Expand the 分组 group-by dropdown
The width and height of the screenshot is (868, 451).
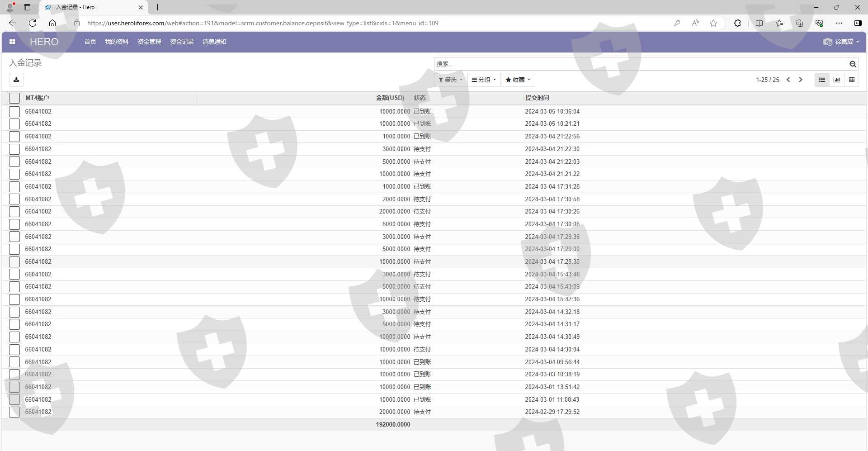click(x=484, y=80)
